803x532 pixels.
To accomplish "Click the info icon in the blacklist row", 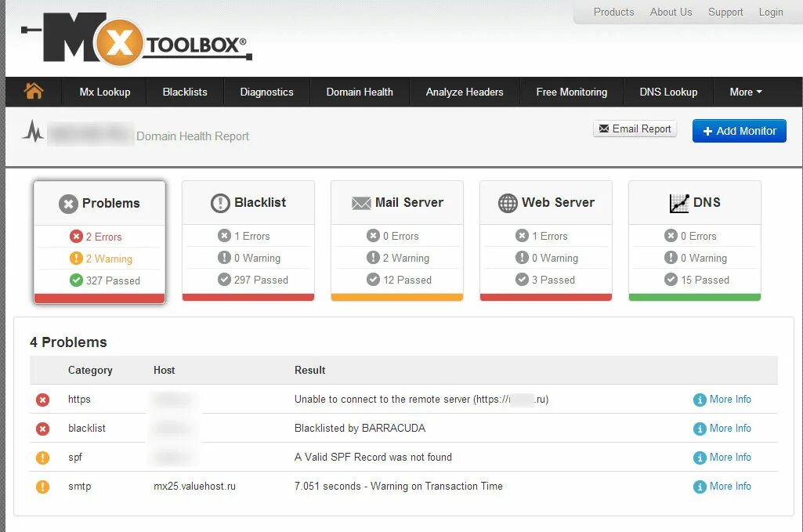I will click(x=700, y=429).
